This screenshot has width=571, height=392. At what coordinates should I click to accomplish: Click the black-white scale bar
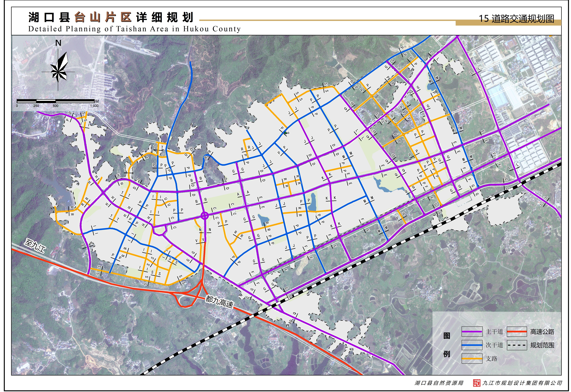[x=56, y=101]
